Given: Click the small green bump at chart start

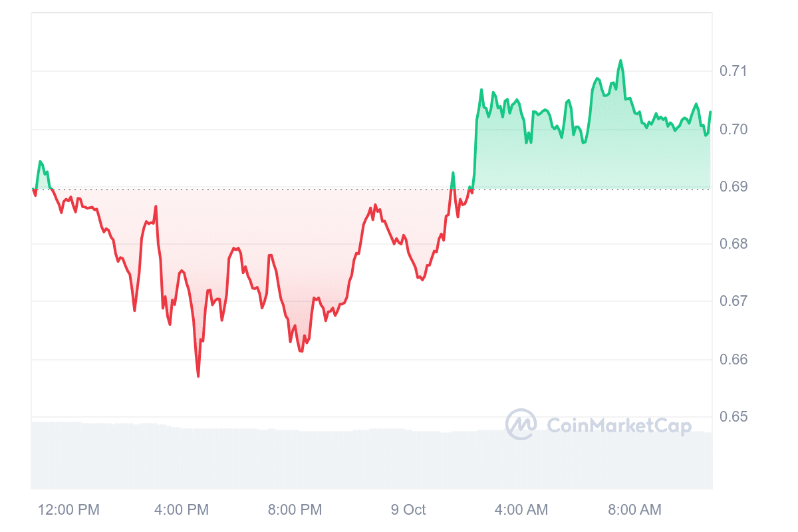Looking at the screenshot, I should pos(41,162).
